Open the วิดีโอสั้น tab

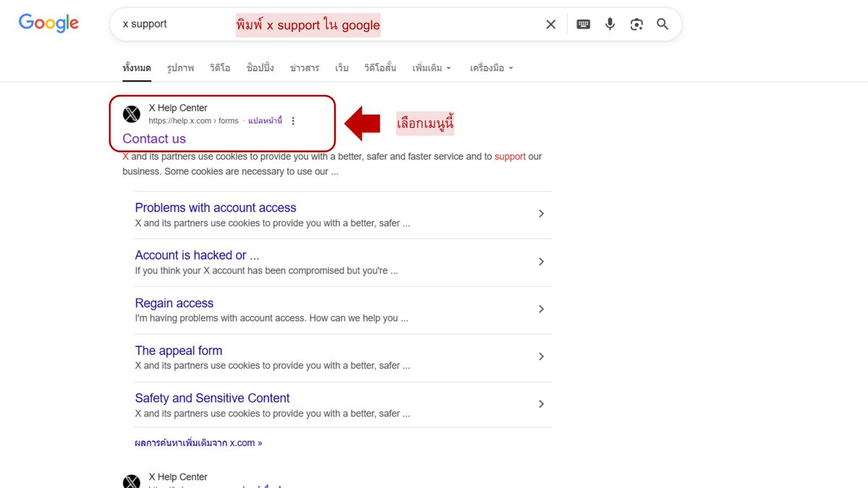[380, 68]
